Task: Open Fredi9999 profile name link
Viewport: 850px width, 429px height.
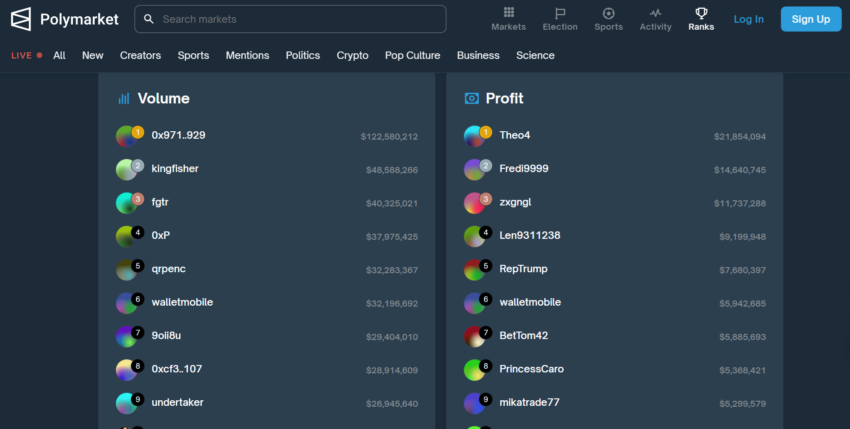Action: (524, 169)
